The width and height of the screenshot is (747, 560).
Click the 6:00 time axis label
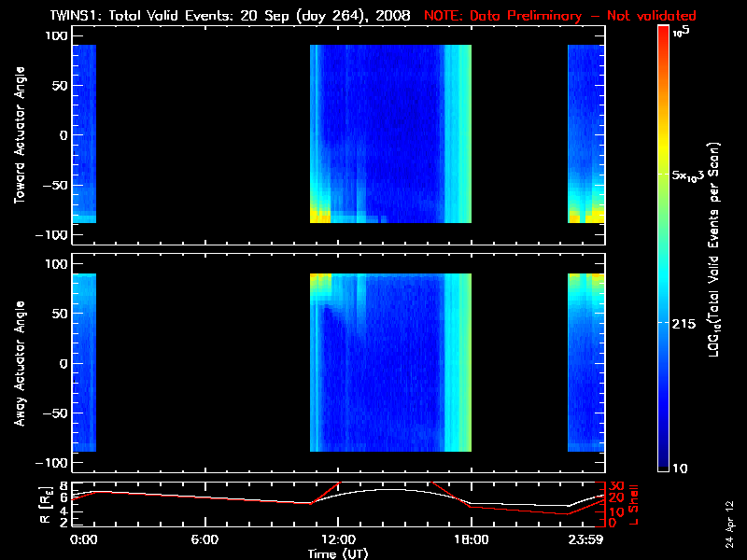click(x=204, y=539)
